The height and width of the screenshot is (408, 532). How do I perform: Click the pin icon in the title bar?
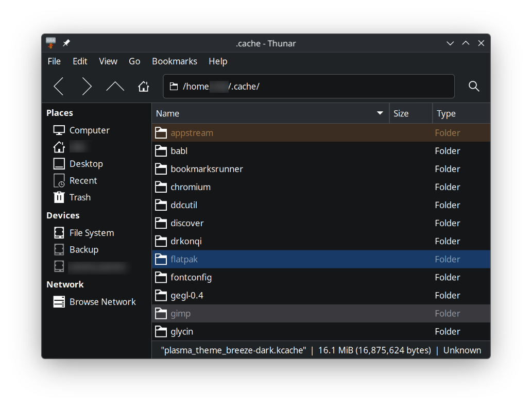[66, 43]
